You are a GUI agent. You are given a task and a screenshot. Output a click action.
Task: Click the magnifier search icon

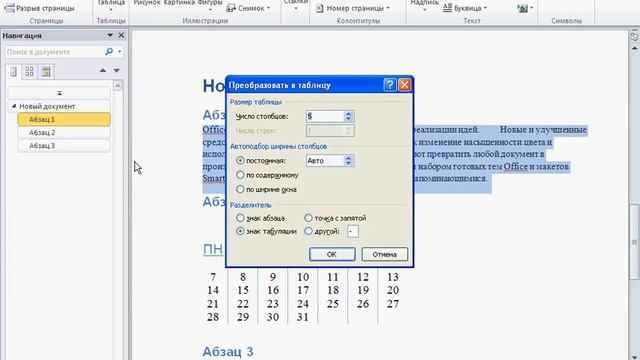coord(109,51)
